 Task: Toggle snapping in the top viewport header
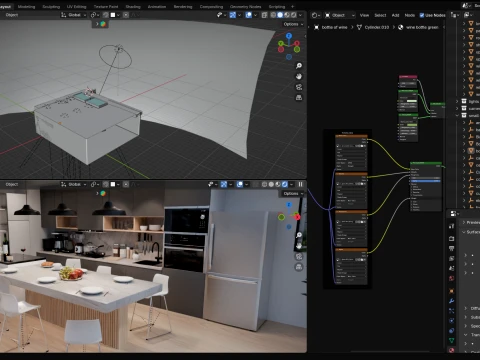[x=106, y=15]
